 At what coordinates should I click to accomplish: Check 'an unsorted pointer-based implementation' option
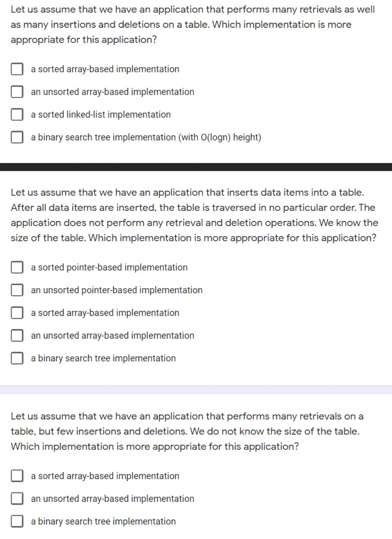(17, 290)
